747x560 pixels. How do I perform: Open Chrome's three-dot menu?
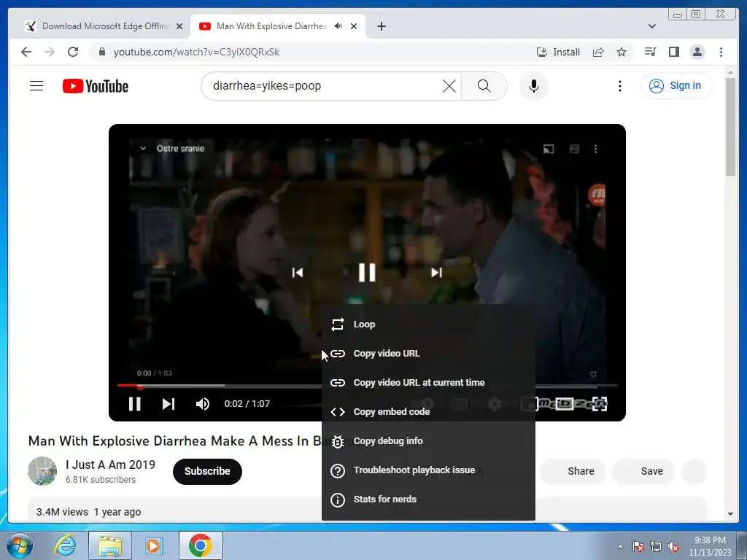(x=721, y=52)
